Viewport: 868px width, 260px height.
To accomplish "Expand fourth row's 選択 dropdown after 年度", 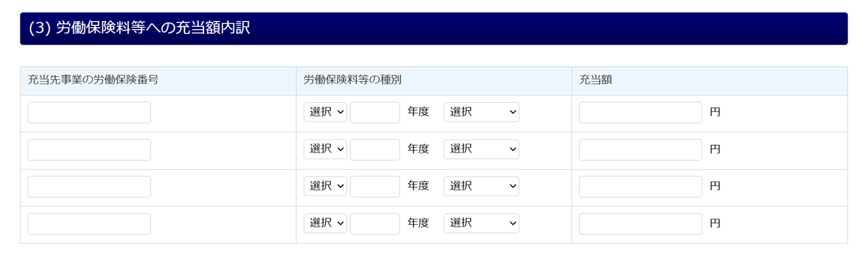I will (481, 223).
